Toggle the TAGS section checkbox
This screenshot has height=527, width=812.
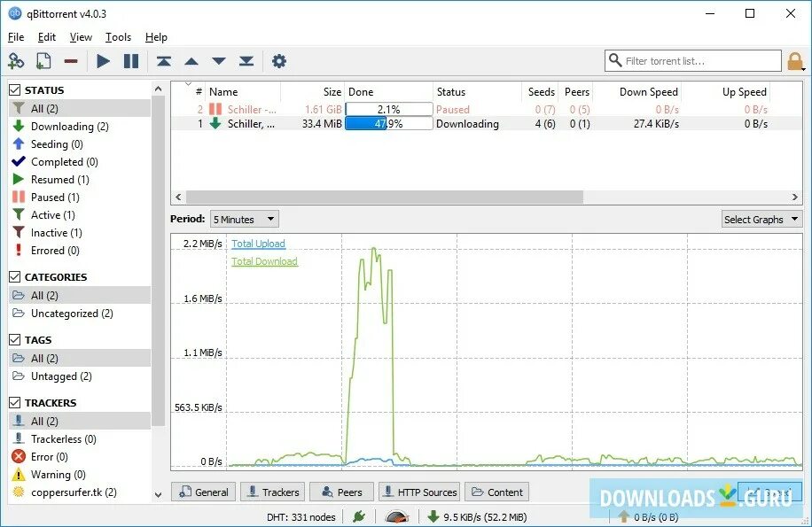(15, 340)
